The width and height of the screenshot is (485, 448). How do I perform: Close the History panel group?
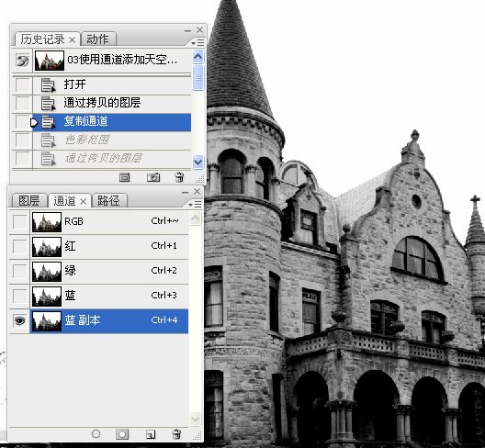(x=200, y=29)
